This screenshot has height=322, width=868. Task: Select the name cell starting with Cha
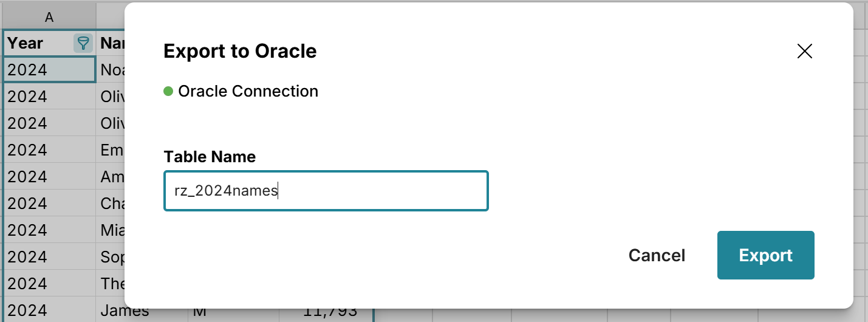coord(112,204)
